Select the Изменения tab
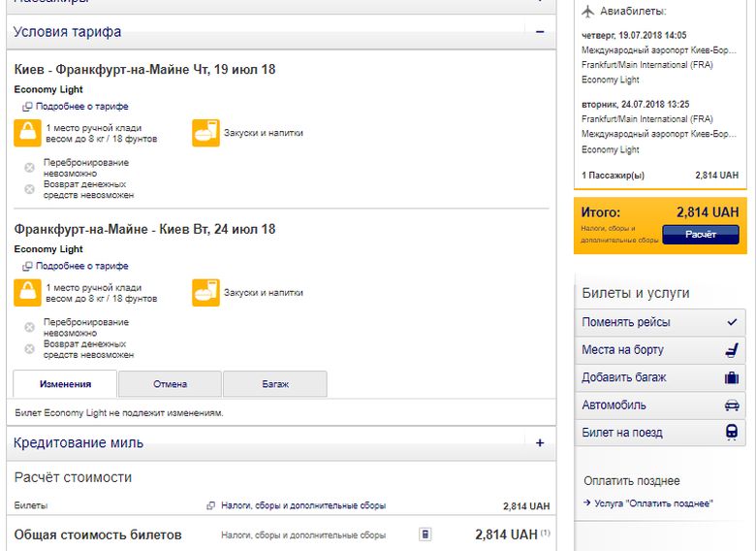756x551 pixels. [x=65, y=384]
